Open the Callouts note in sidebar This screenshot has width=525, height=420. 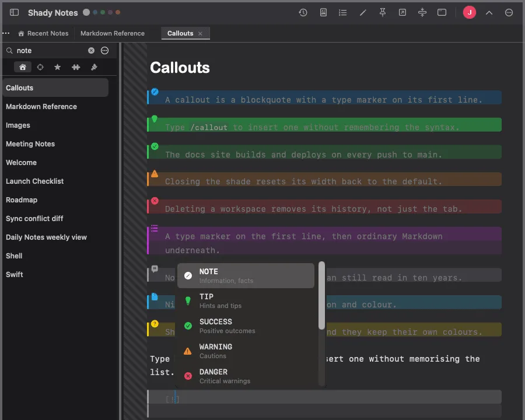55,87
